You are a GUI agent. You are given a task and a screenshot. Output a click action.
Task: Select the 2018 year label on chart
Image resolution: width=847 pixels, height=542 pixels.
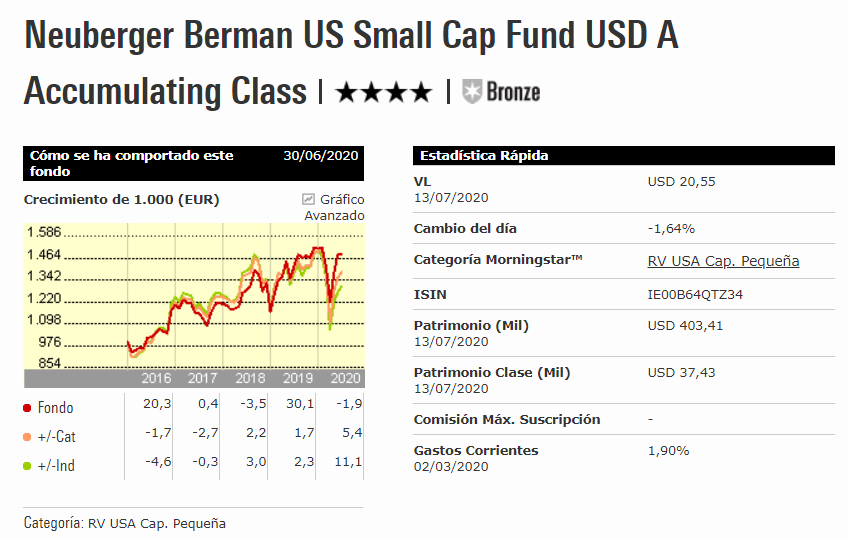250,379
